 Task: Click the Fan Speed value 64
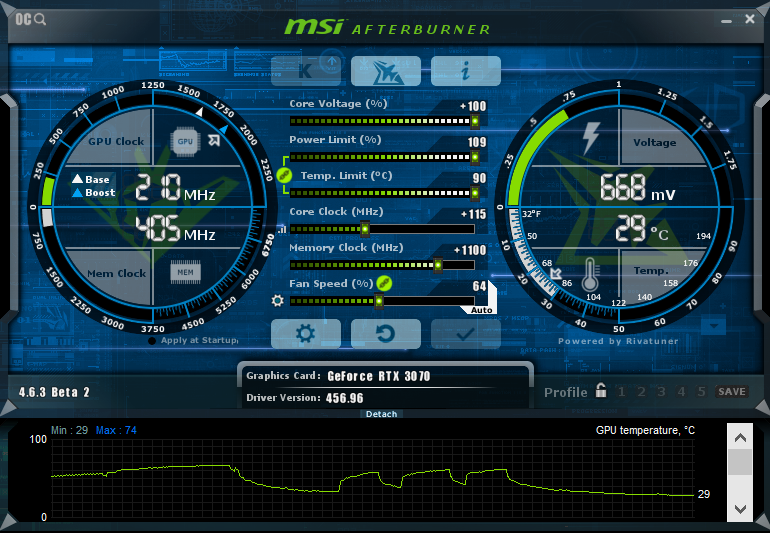[479, 286]
